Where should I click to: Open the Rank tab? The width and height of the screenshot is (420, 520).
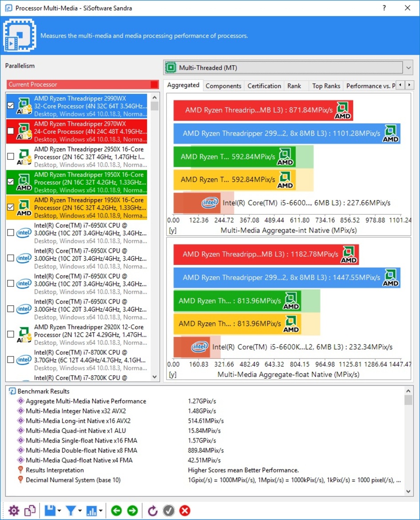(294, 86)
